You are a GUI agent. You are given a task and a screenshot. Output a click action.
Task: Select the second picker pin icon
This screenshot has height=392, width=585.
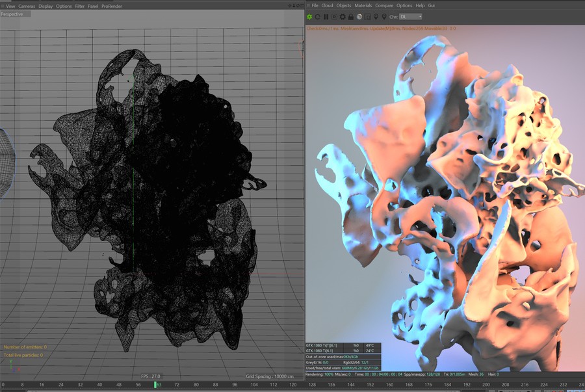(384, 17)
